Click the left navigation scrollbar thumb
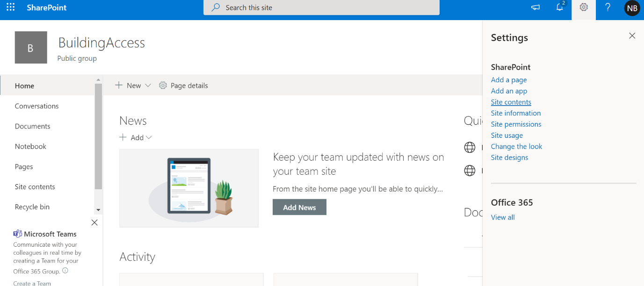This screenshot has height=286, width=644. tap(98, 136)
